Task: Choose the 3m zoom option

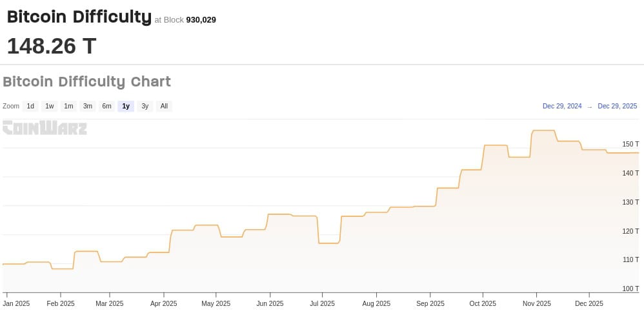Action: pos(88,106)
